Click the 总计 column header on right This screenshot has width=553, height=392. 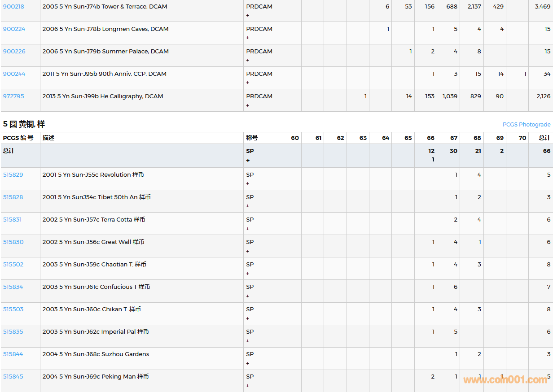[544, 138]
